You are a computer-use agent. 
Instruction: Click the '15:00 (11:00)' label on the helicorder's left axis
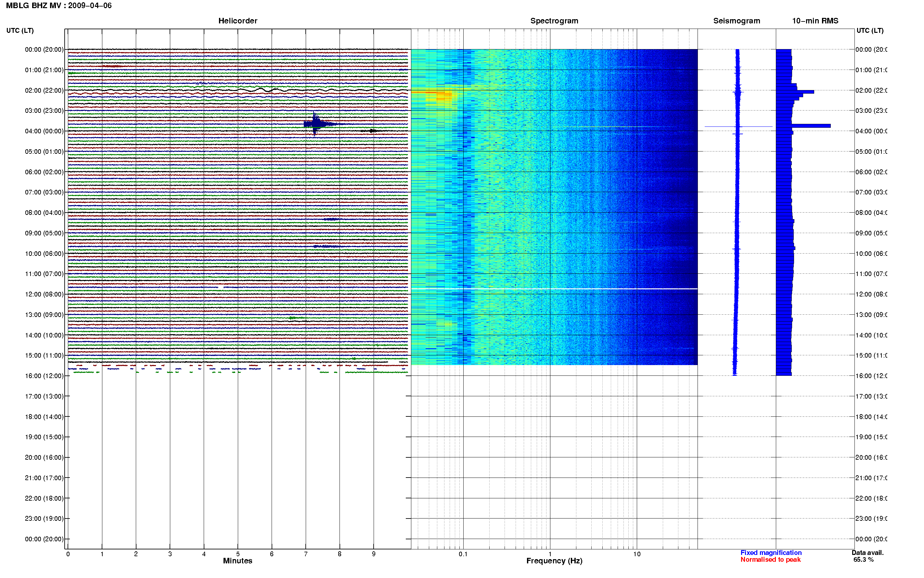pyautogui.click(x=44, y=356)
